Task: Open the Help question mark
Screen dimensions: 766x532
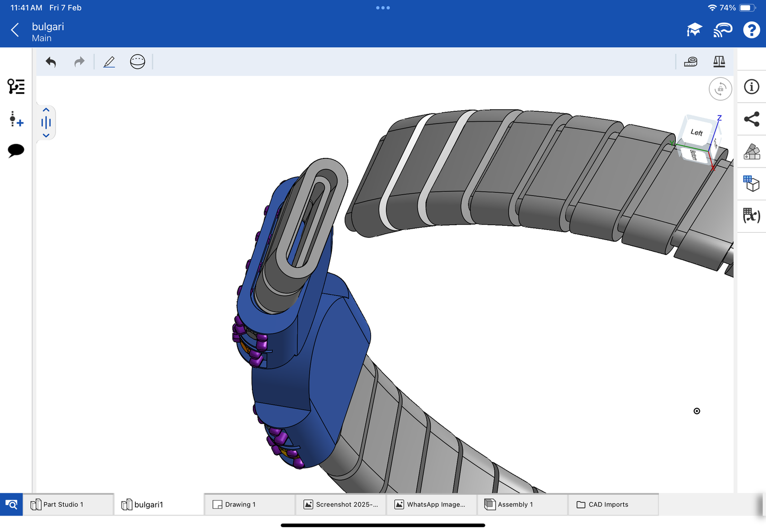Action: 751,30
